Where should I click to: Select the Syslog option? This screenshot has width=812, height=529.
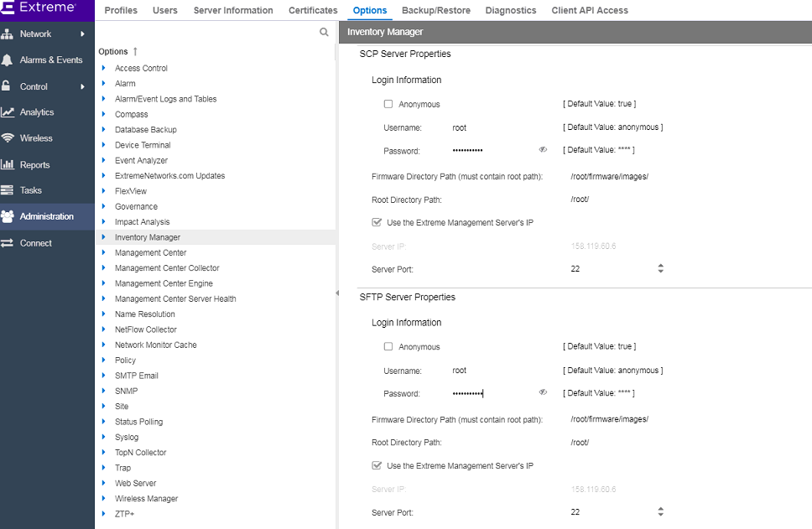127,437
